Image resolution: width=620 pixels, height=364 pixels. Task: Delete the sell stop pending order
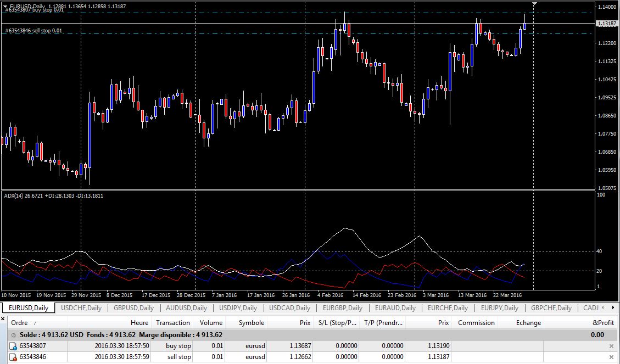point(612,357)
